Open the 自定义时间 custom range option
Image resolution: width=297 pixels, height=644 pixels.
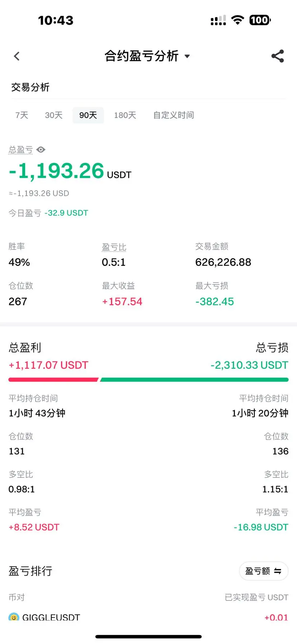click(174, 115)
